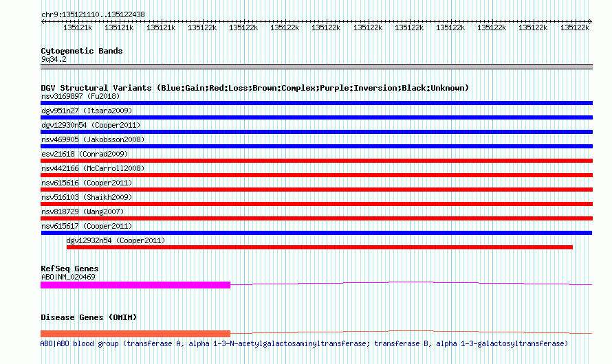Screen dimensions: 612x364
Task: Click the red bar under nsv442166
Action: point(316,175)
